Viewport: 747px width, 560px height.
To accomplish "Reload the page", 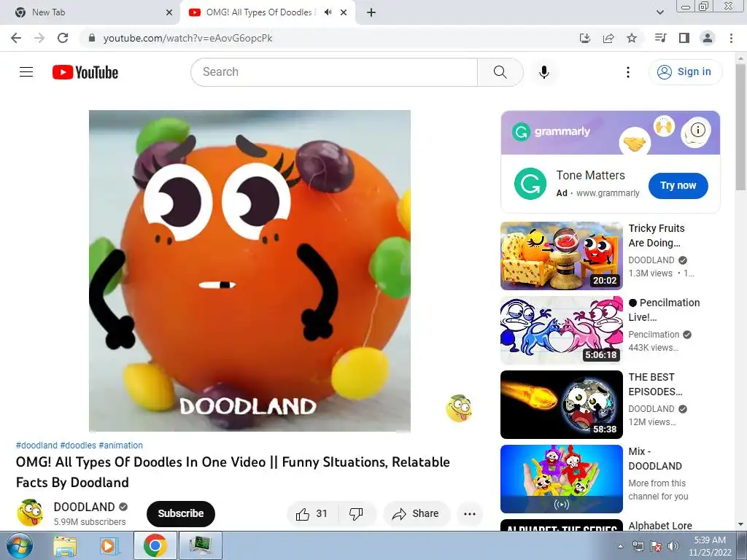I will 63,38.
